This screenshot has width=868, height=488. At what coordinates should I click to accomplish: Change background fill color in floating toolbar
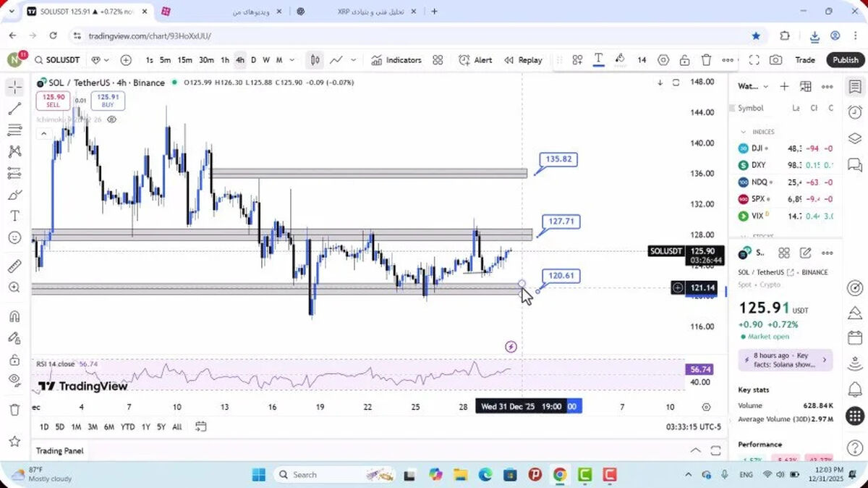(x=620, y=60)
